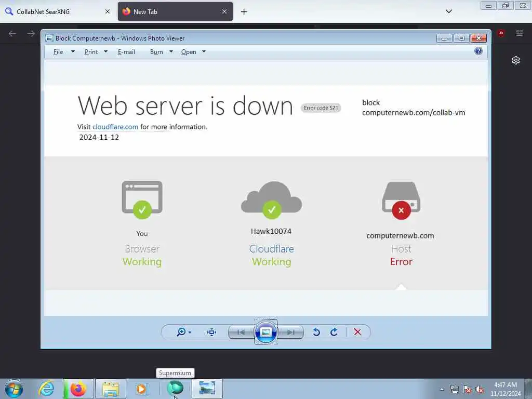Switch to Firefox on the taskbar

point(78,389)
